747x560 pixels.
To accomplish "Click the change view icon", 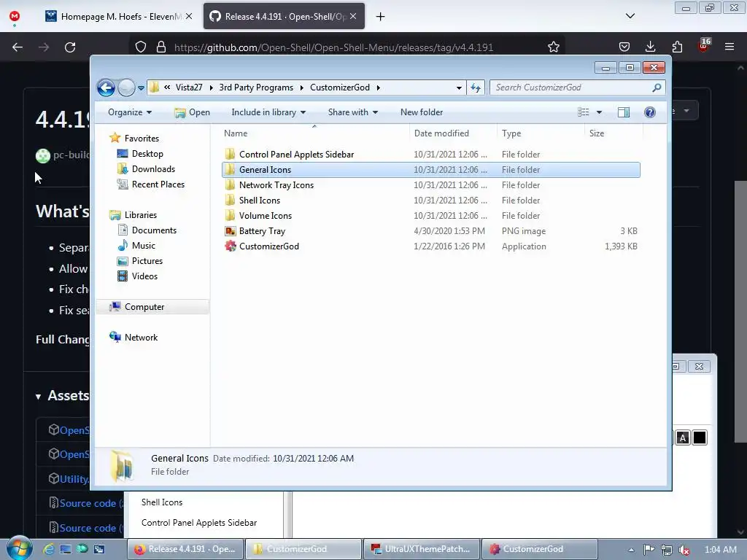I will pyautogui.click(x=583, y=112).
